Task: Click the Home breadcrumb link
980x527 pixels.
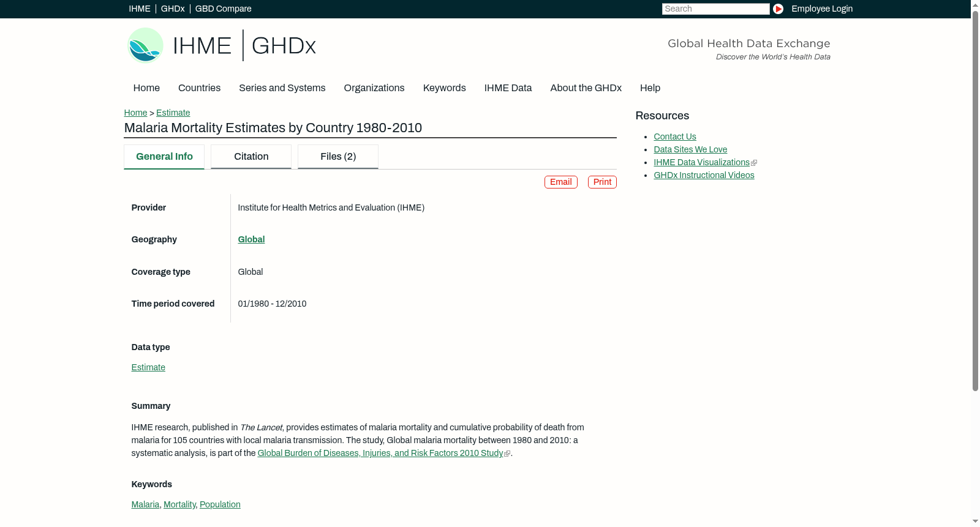Action: tap(135, 113)
